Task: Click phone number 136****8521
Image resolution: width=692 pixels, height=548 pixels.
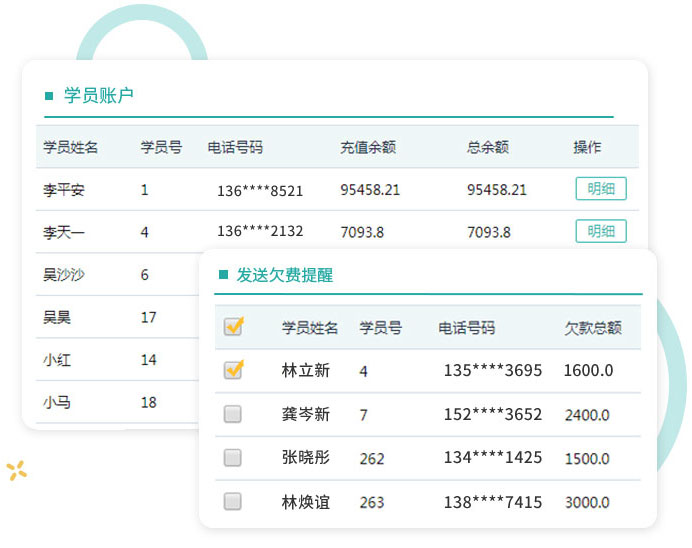Action: point(260,190)
